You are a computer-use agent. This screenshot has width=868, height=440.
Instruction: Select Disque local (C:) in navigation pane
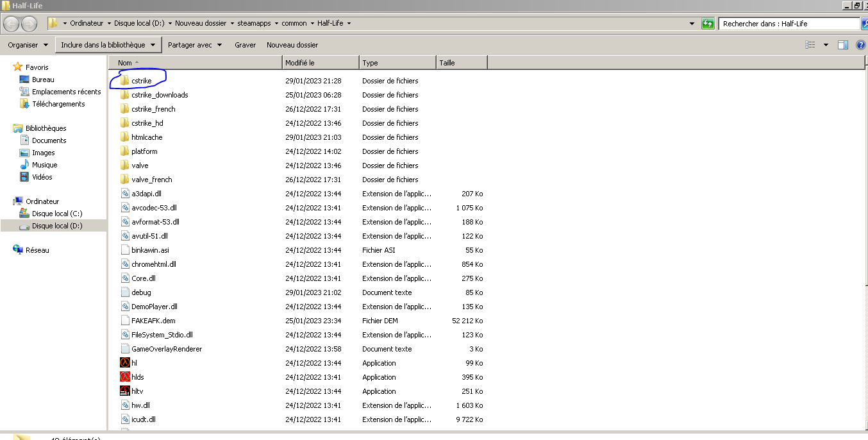tap(57, 214)
